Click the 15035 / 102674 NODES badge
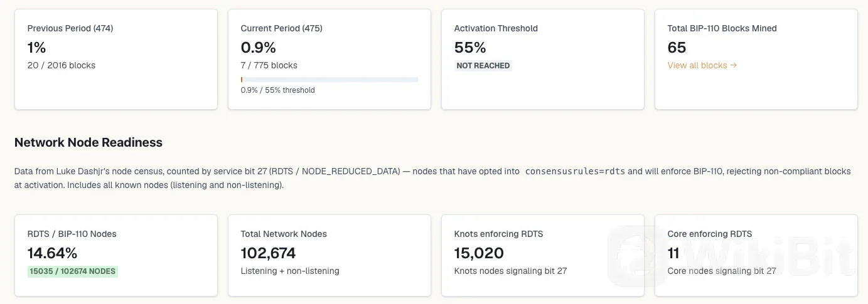The image size is (868, 304). click(72, 271)
